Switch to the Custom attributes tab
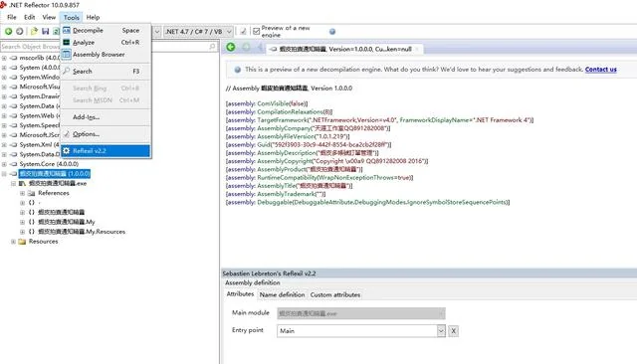 tap(335, 295)
